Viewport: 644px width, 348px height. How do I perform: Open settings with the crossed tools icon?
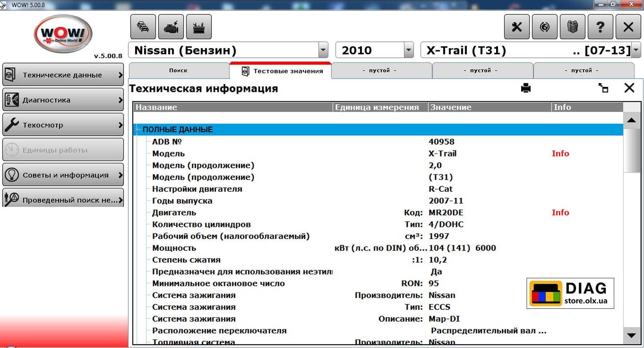(x=517, y=27)
